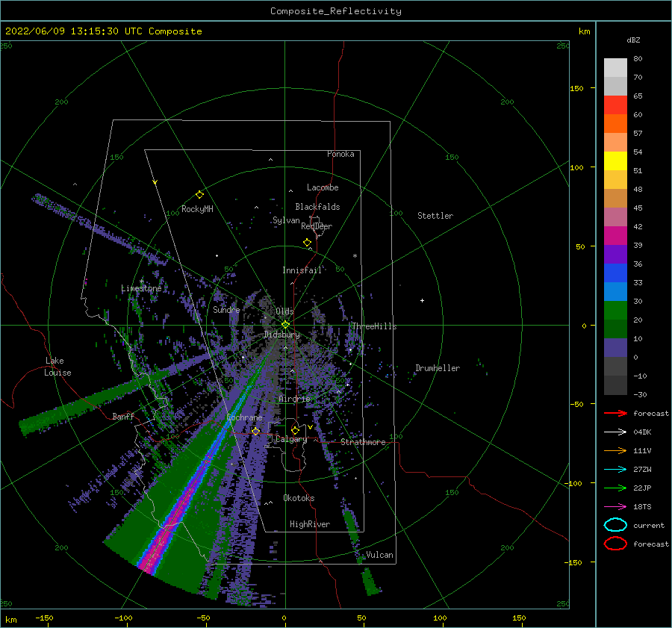Click the Drumheller label
672x628 pixels.
[438, 368]
